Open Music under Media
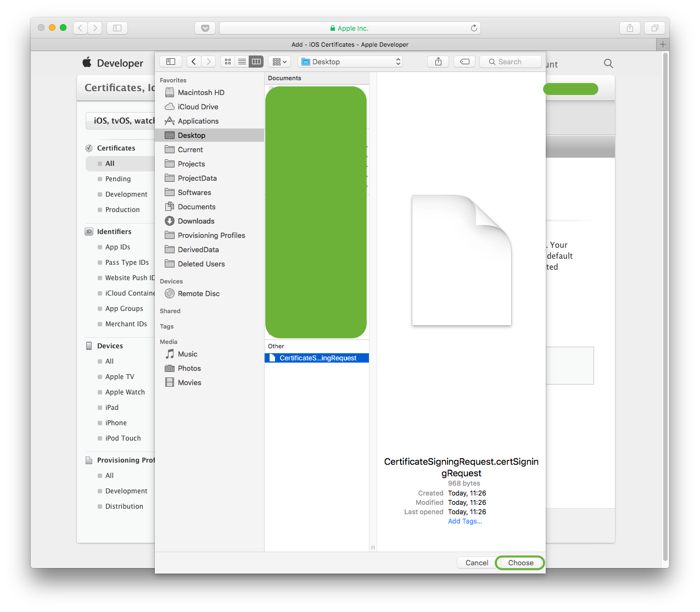 point(209,354)
